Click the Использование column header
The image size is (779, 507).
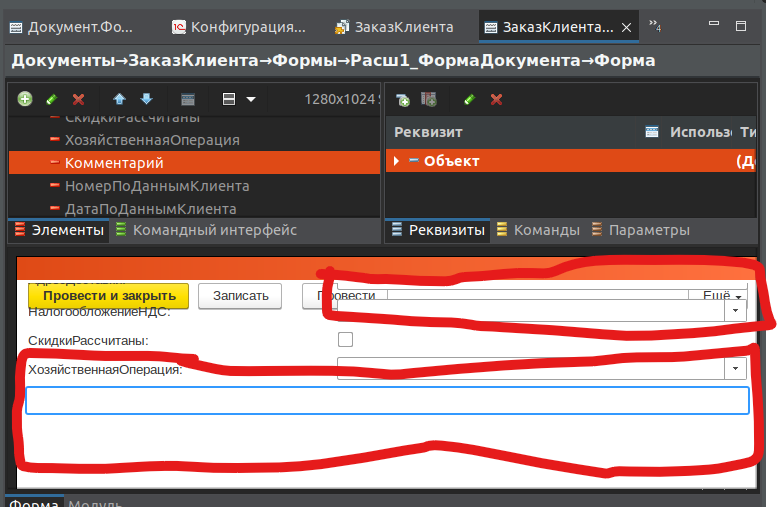pos(700,132)
